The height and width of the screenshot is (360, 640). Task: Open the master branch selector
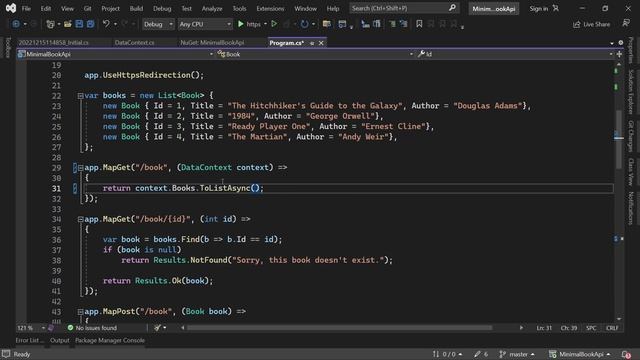pyautogui.click(x=517, y=354)
